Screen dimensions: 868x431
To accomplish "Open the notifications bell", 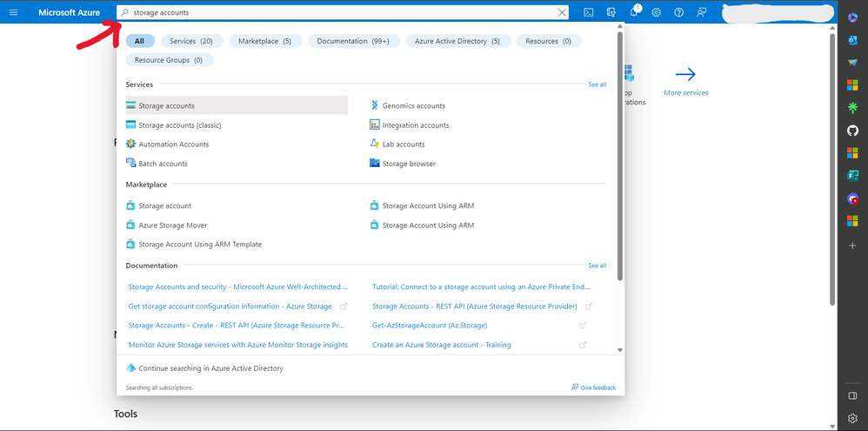I will point(634,12).
